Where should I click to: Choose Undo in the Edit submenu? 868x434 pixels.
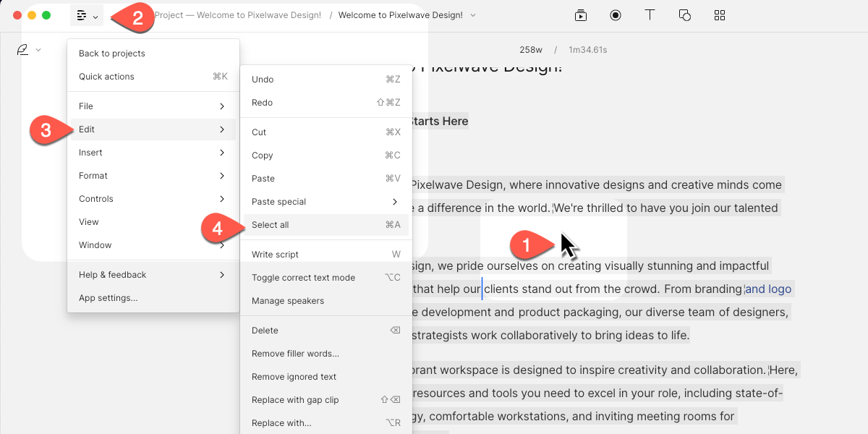click(326, 80)
